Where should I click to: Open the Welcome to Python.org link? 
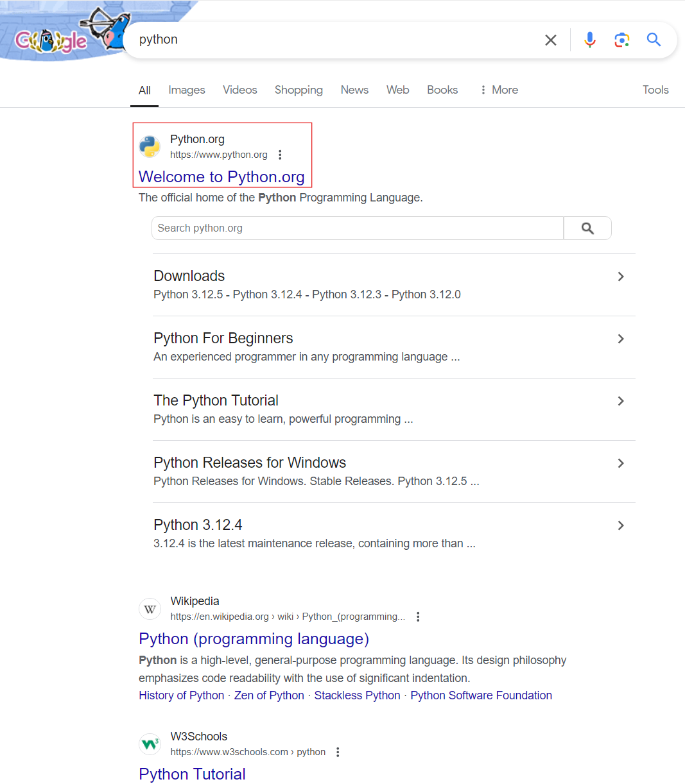(x=221, y=176)
